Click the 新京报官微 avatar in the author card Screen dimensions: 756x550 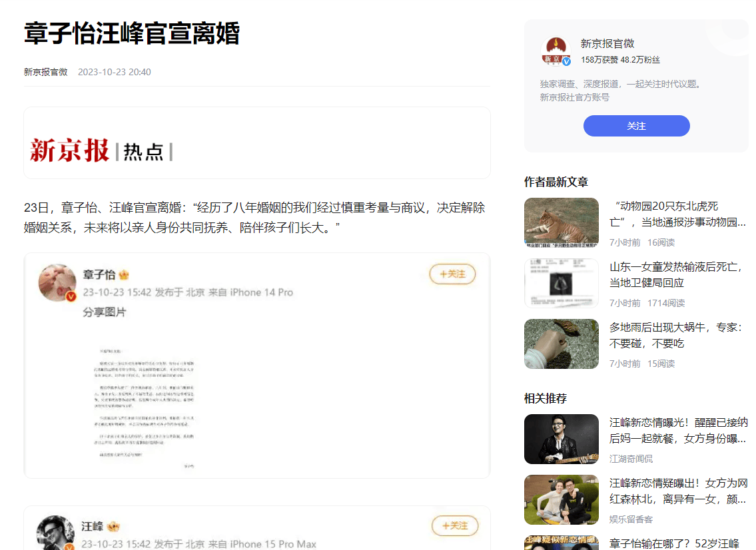556,51
